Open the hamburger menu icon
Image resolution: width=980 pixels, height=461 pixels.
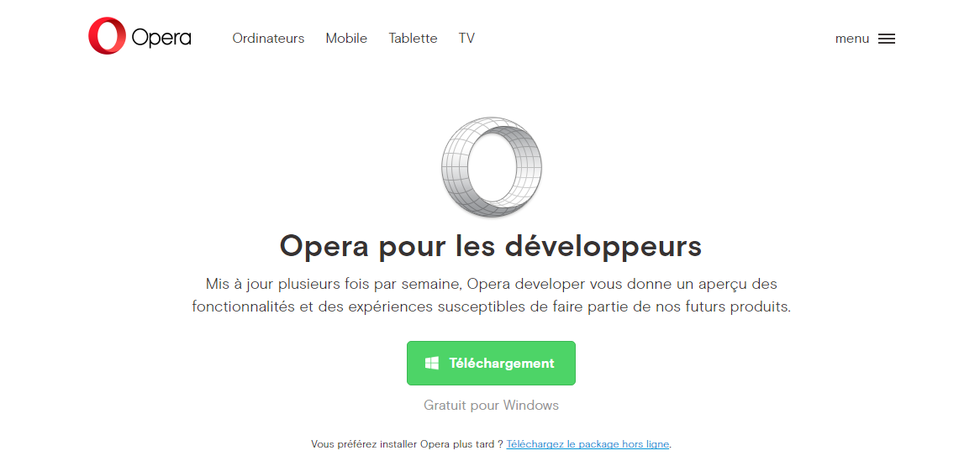click(886, 39)
